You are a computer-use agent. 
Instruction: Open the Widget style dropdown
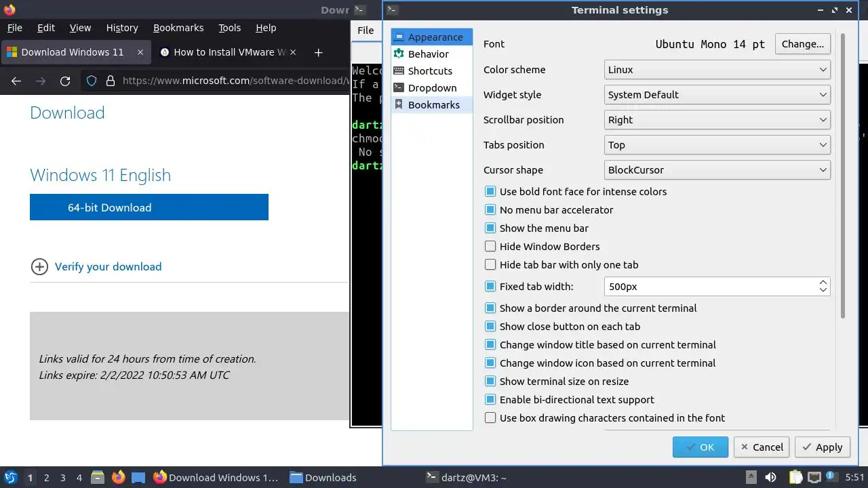[x=717, y=95]
